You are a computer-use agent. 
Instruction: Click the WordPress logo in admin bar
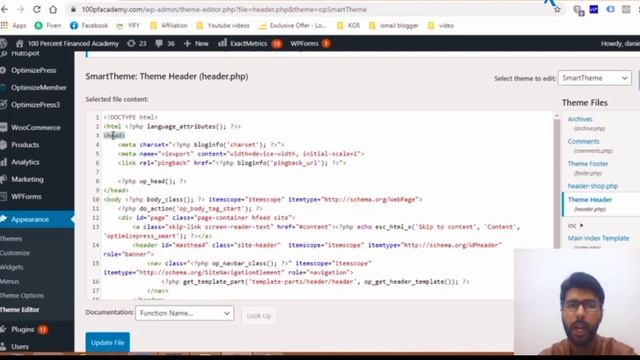4,43
